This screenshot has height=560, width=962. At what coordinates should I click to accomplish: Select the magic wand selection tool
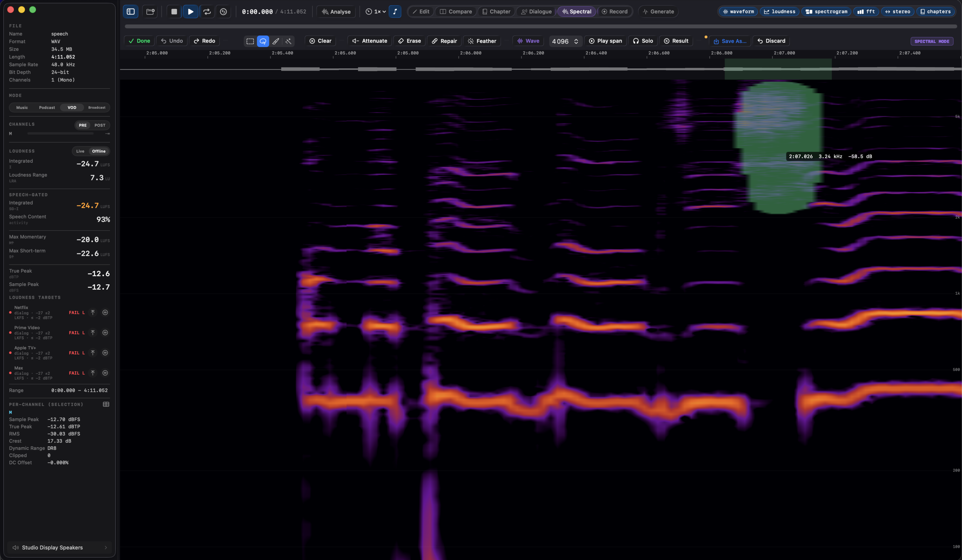(289, 41)
